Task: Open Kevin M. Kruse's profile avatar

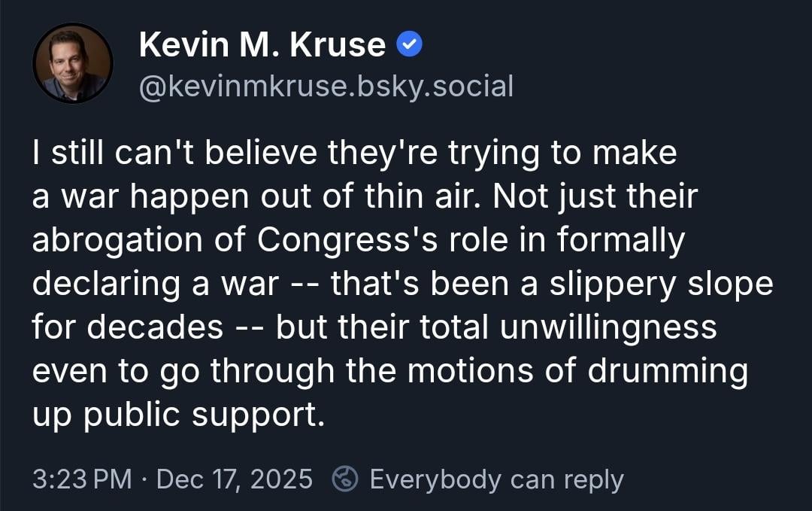Action: (72, 63)
